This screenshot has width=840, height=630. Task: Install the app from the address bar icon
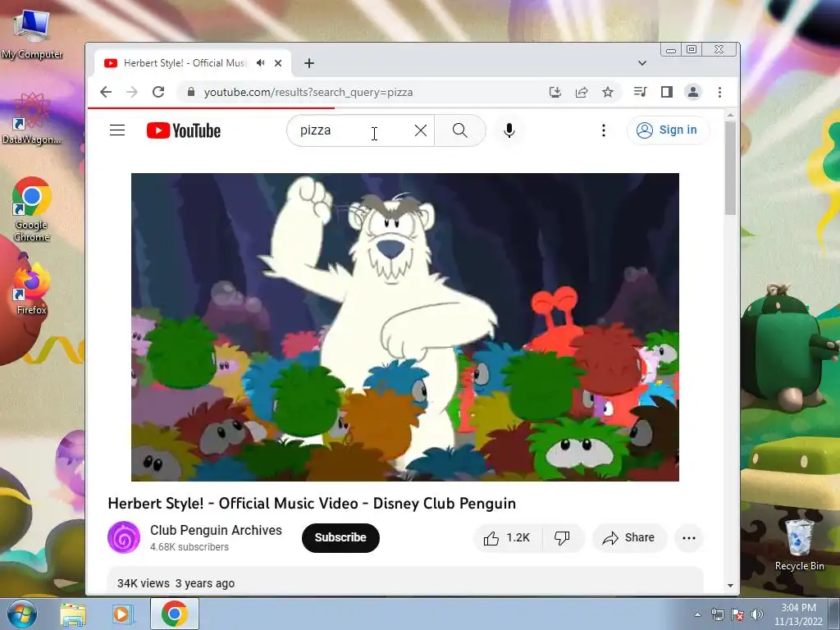(x=555, y=92)
